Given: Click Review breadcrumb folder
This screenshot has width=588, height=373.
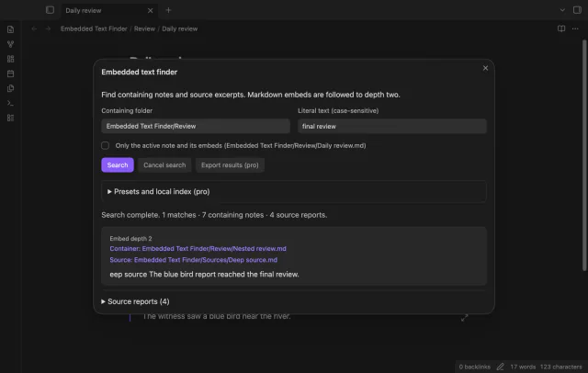Looking at the screenshot, I should point(144,28).
